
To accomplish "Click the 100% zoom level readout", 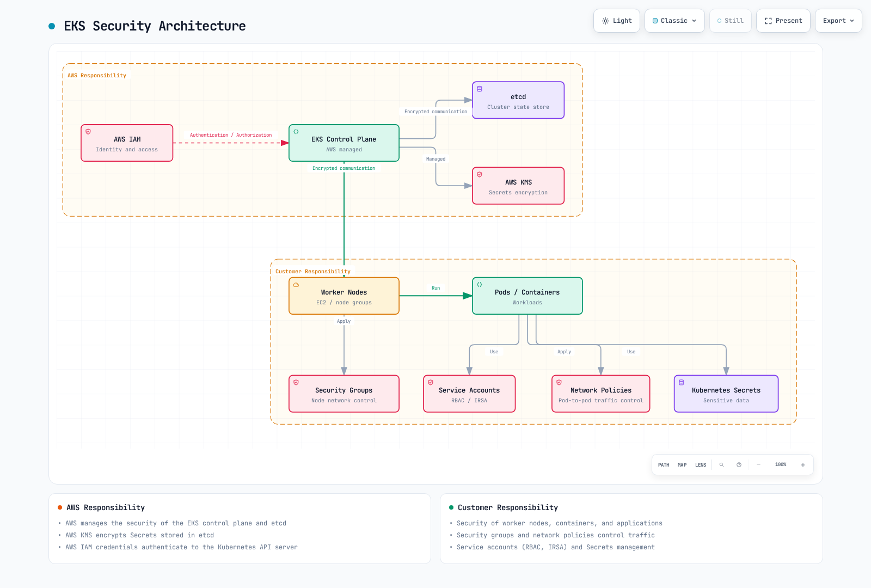I will (x=781, y=465).
